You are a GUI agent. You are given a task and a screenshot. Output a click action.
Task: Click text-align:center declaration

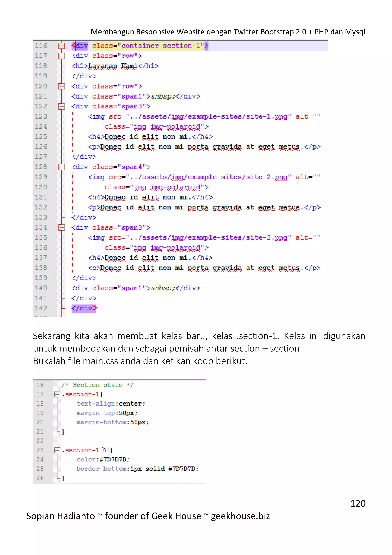111,404
